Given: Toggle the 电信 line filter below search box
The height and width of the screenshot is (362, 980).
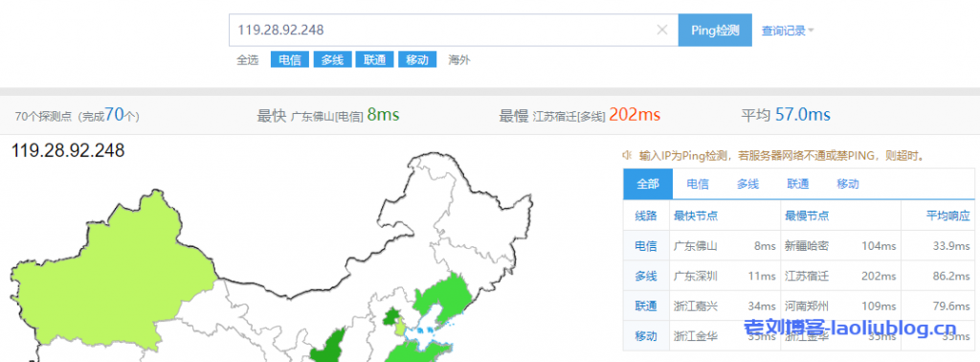Looking at the screenshot, I should (x=289, y=60).
